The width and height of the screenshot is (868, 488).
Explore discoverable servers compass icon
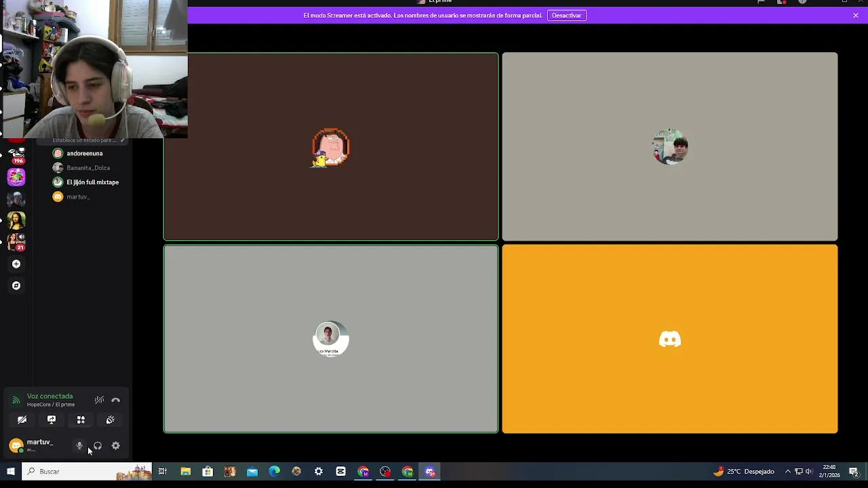point(16,285)
